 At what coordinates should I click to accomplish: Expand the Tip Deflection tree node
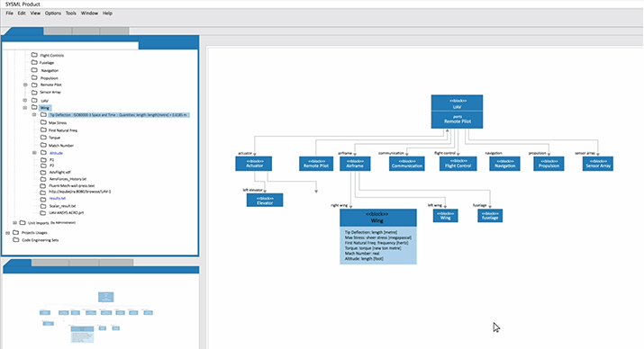(x=34, y=115)
